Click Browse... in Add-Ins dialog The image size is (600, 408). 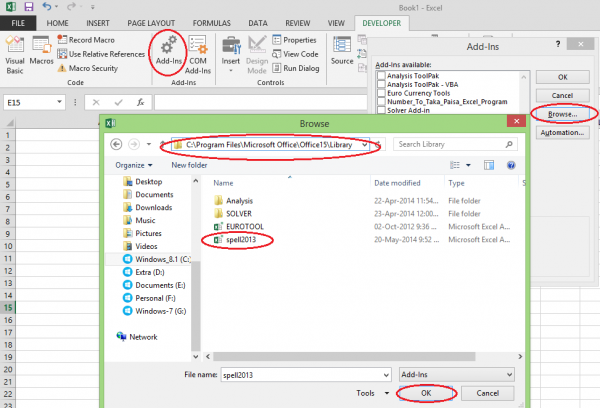point(562,114)
